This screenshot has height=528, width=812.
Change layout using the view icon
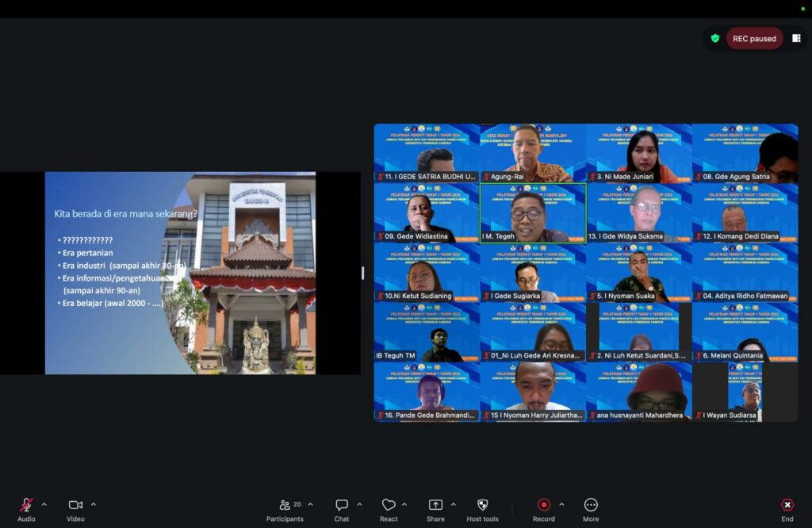pos(796,38)
